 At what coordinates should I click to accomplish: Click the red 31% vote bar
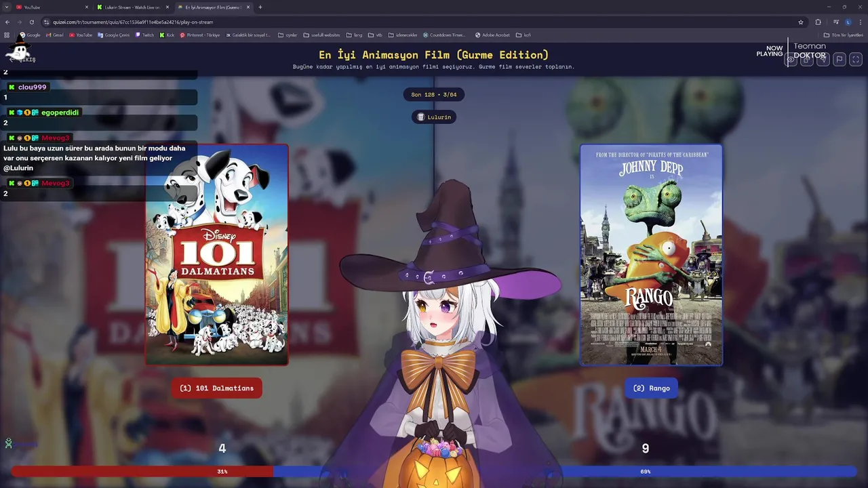(x=142, y=471)
